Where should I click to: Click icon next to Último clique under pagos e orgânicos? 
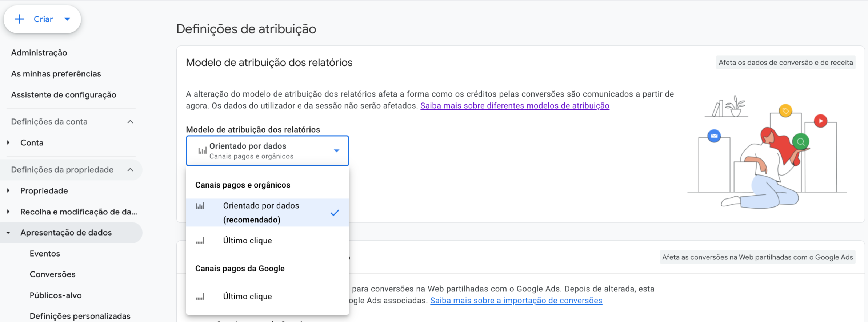click(200, 241)
